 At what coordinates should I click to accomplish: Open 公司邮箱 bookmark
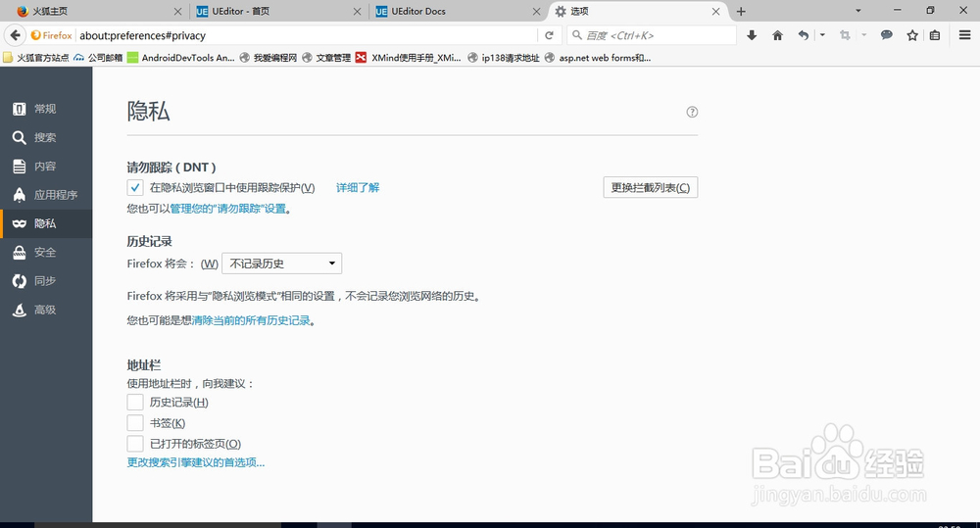click(98, 58)
